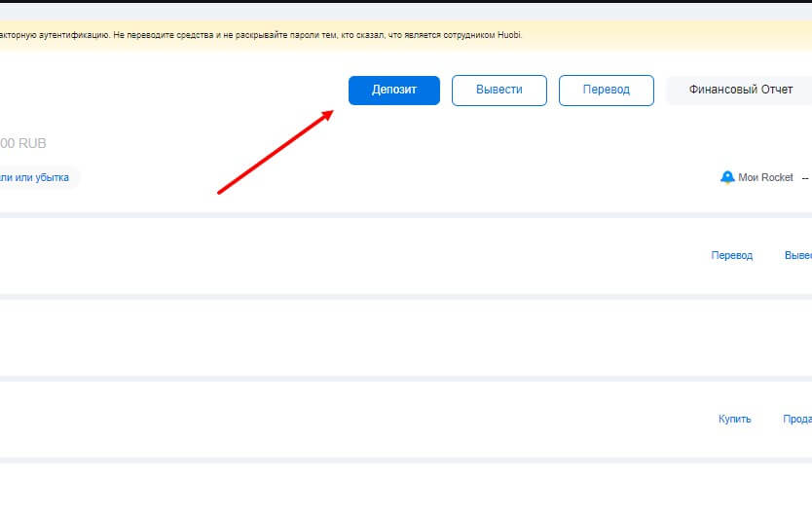Click the head of the red arrow
Screen dimensions: 812x515
pyautogui.click(x=328, y=113)
